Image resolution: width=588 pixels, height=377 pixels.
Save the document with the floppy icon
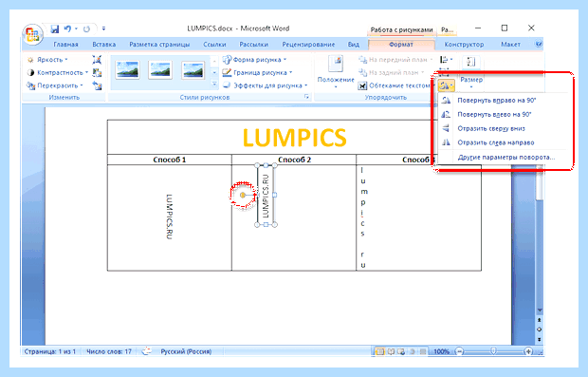point(55,28)
